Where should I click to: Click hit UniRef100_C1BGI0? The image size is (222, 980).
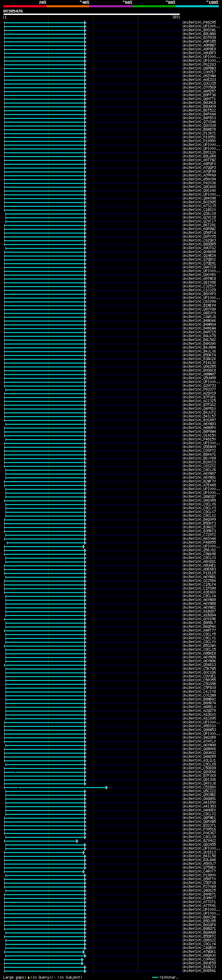pos(199,210)
